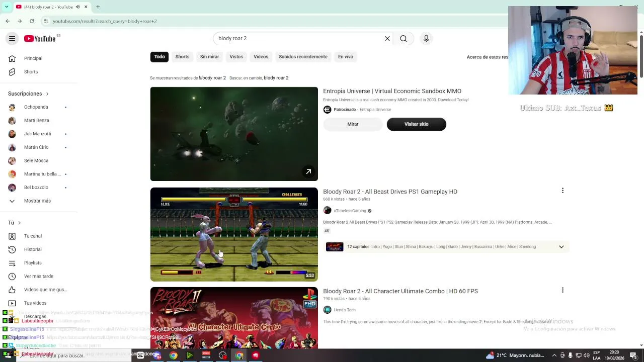The height and width of the screenshot is (362, 644).
Task: Run the search with the magnifier button
Action: click(x=404, y=39)
